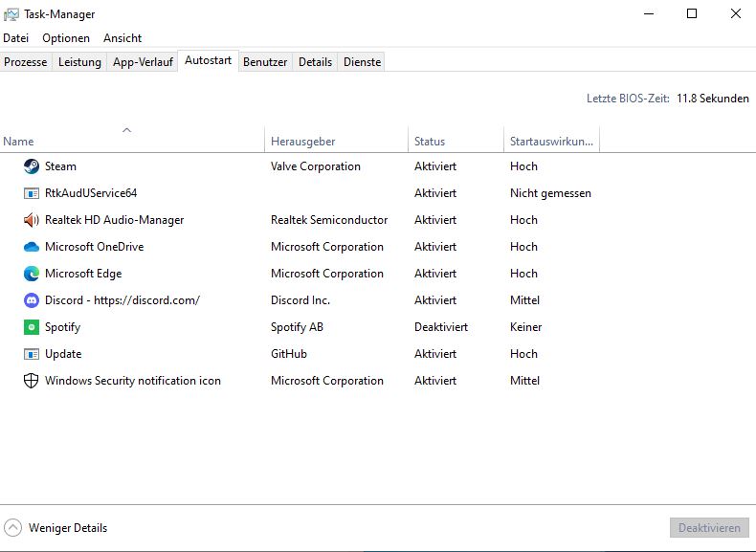Click the Spotify AB publisher cell
Viewport: 756px width, 552px height.
[297, 327]
